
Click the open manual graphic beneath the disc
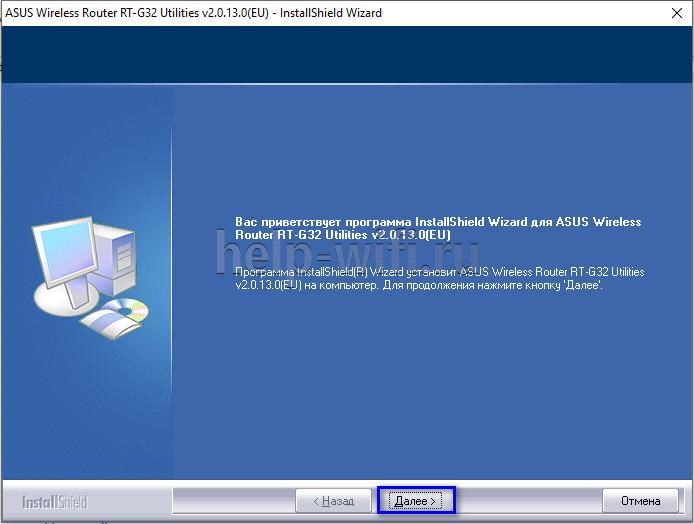tap(111, 324)
